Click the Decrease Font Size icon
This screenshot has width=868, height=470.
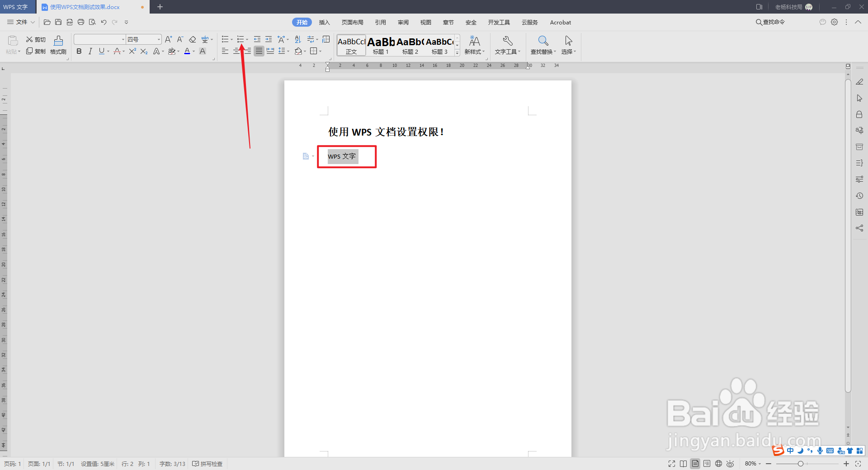pyautogui.click(x=180, y=39)
